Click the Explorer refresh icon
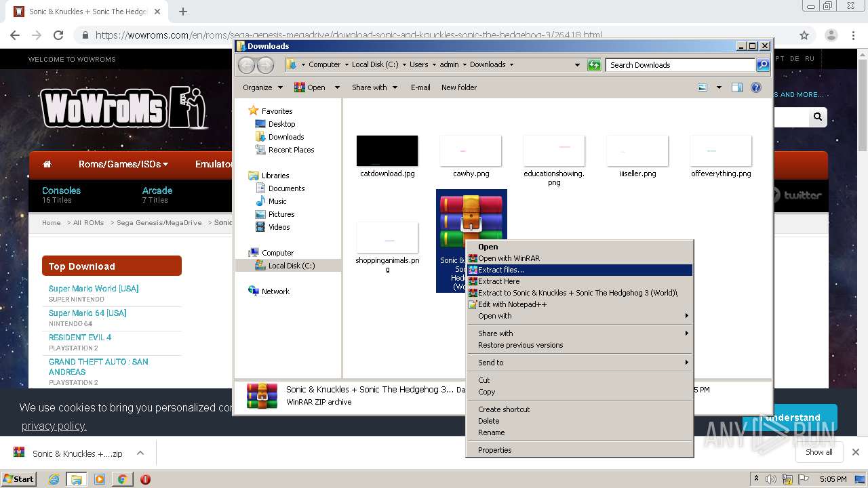Image resolution: width=868 pixels, height=488 pixels. (594, 65)
